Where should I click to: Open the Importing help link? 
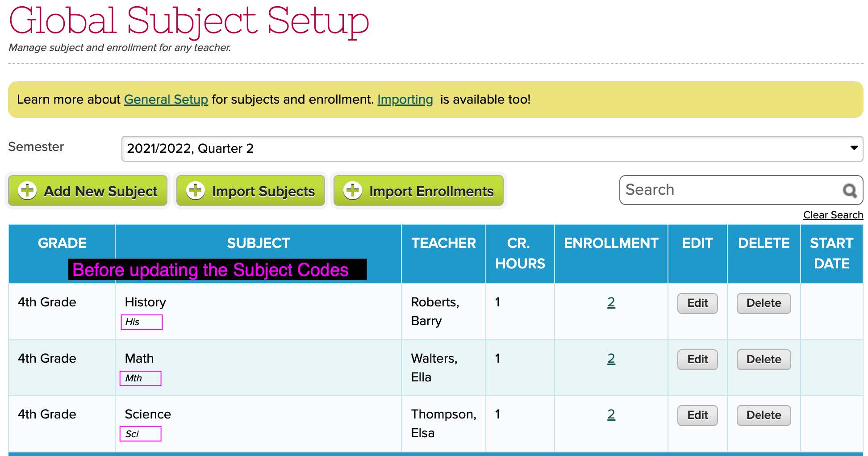[405, 99]
